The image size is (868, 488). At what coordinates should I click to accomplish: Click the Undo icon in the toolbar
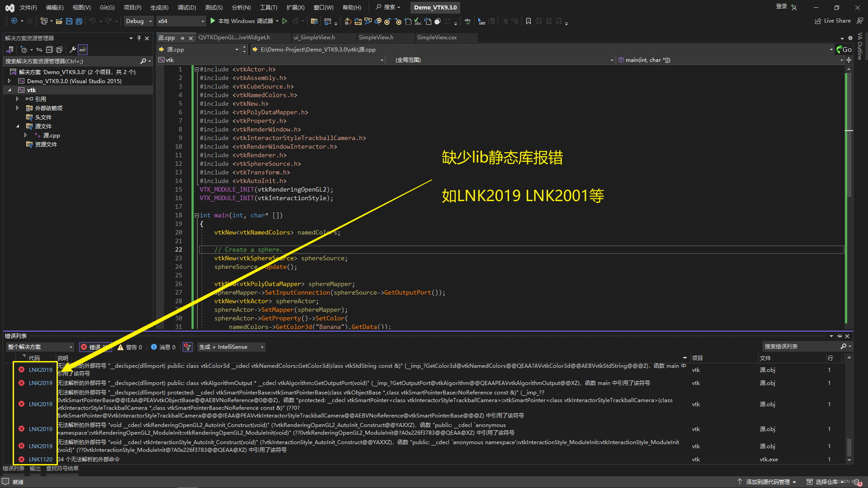click(93, 21)
